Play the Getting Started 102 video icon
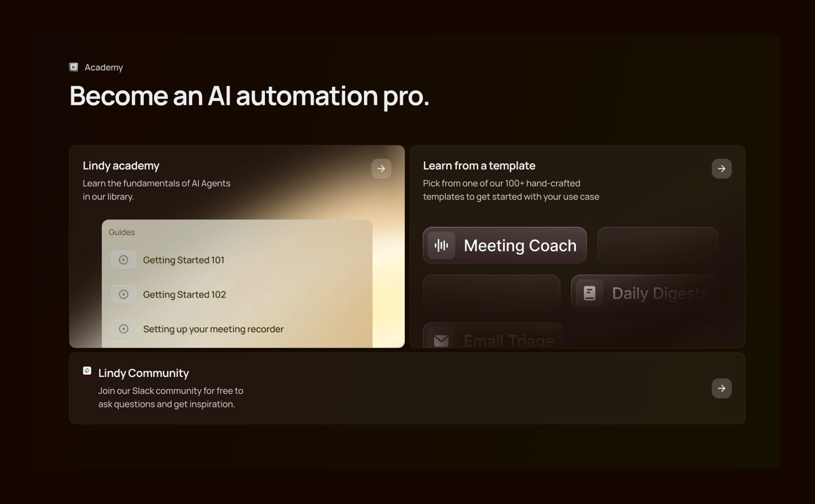815x504 pixels. [x=124, y=294]
